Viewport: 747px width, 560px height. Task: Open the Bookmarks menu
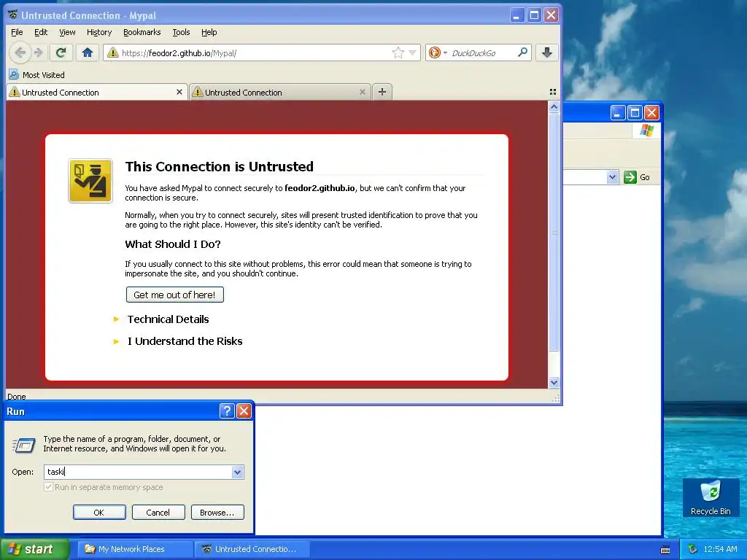[x=142, y=32]
